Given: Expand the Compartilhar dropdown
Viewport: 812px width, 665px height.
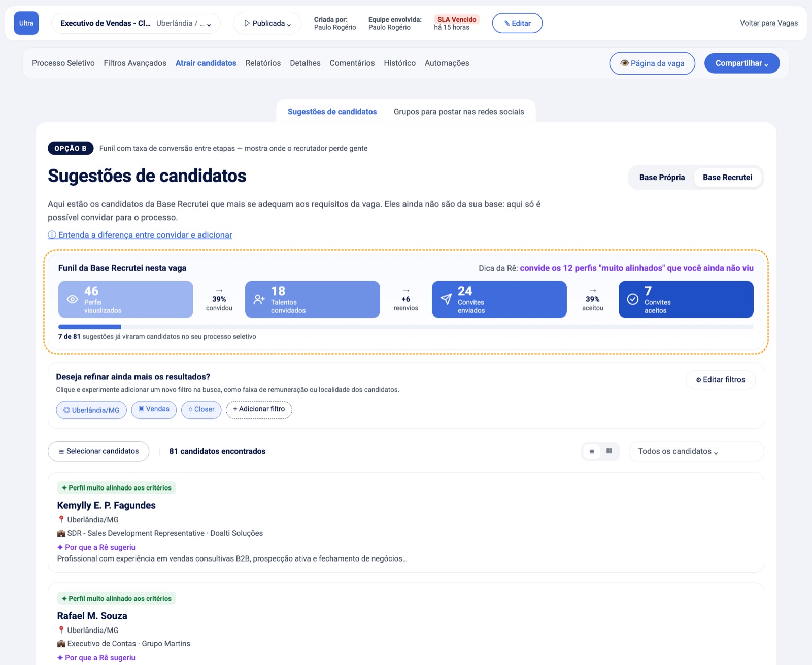Looking at the screenshot, I should 742,63.
